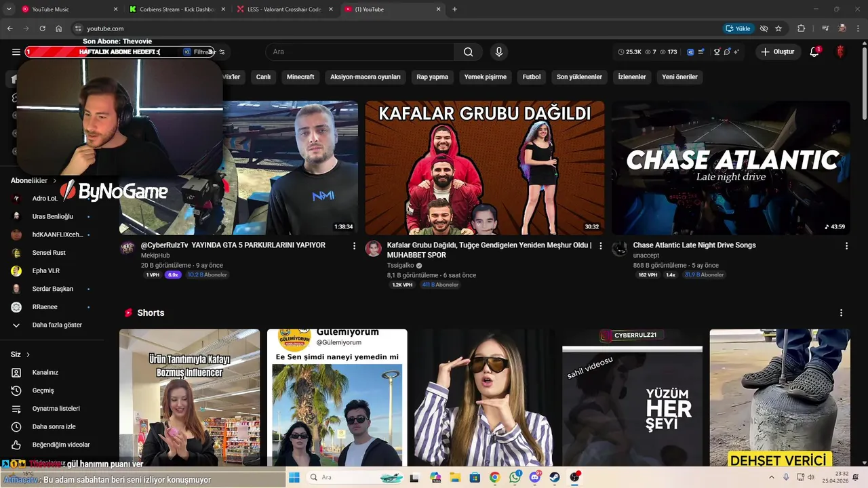Click the trophy icon in the YouTube header
This screenshot has width=868, height=488.
tap(717, 52)
